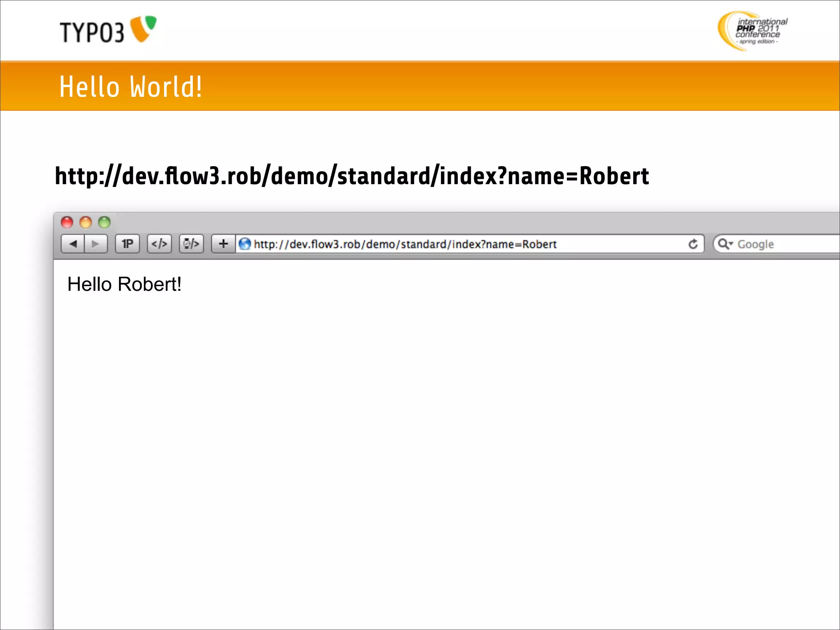
Task: Click the globe site icon in address bar
Action: [x=245, y=244]
